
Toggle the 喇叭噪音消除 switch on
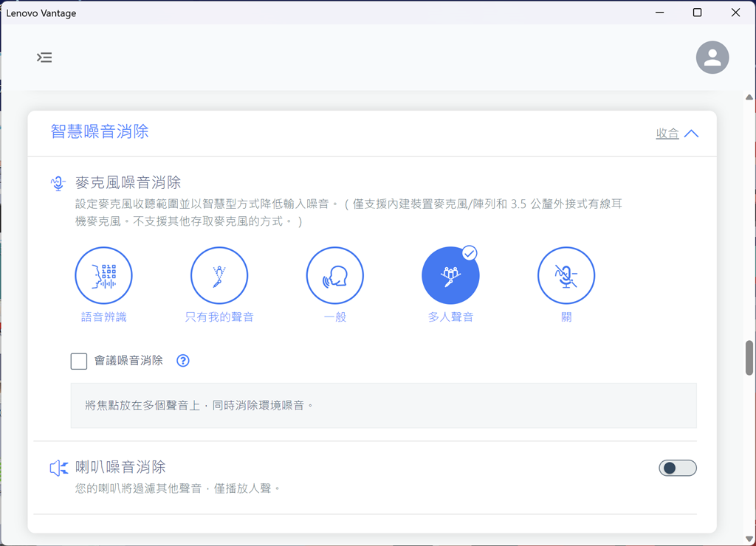(x=677, y=468)
